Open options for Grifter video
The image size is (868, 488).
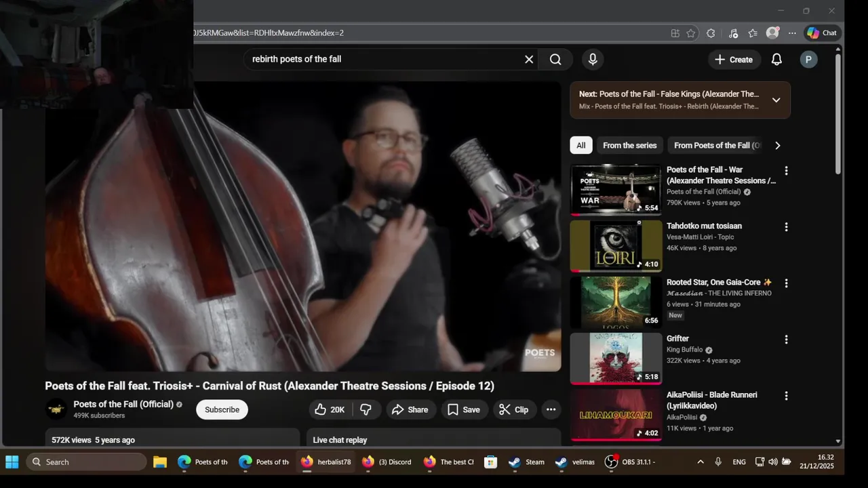pos(786,340)
